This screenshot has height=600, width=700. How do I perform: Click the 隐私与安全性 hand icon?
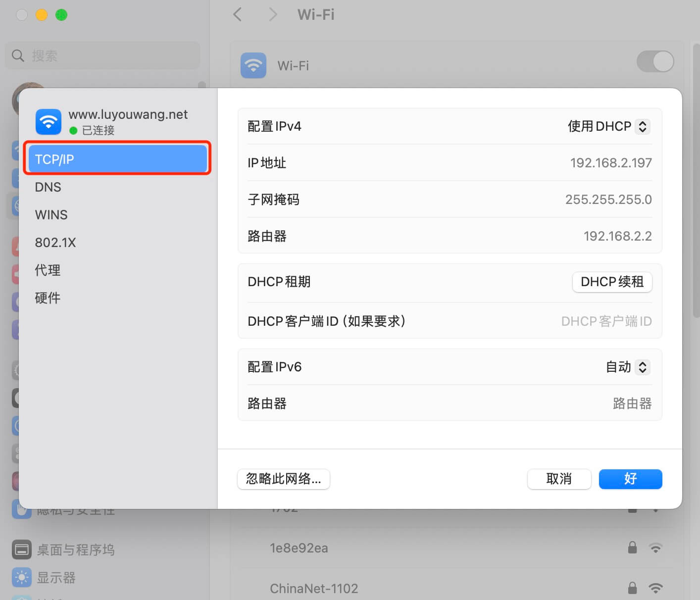[21, 509]
